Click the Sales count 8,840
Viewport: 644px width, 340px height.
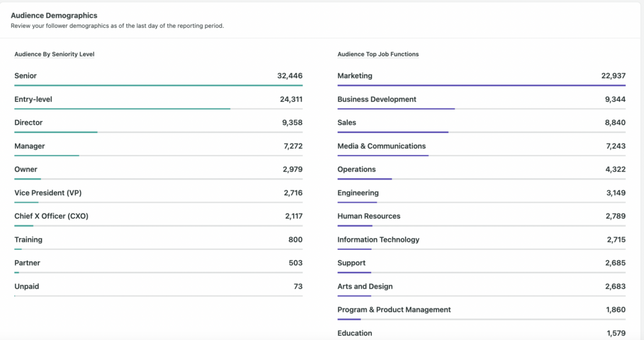tap(615, 123)
